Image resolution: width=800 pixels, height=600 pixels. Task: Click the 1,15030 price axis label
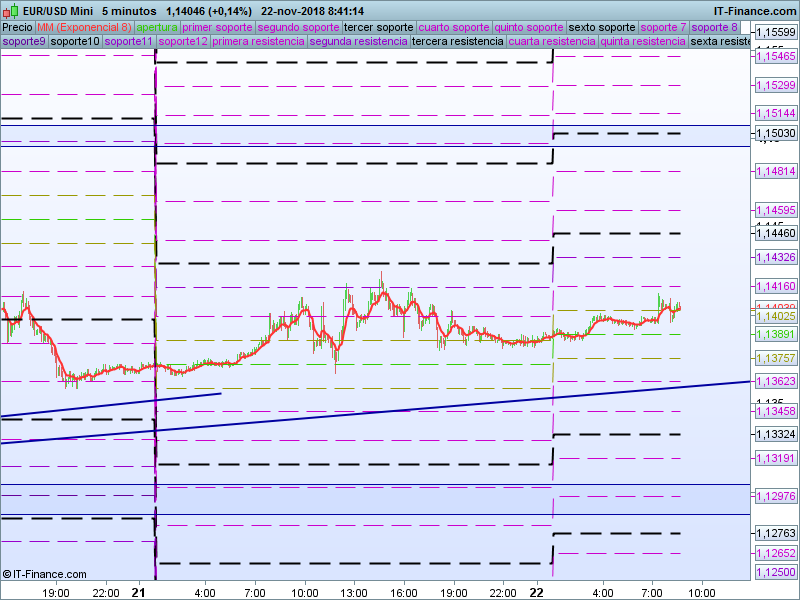[x=775, y=133]
